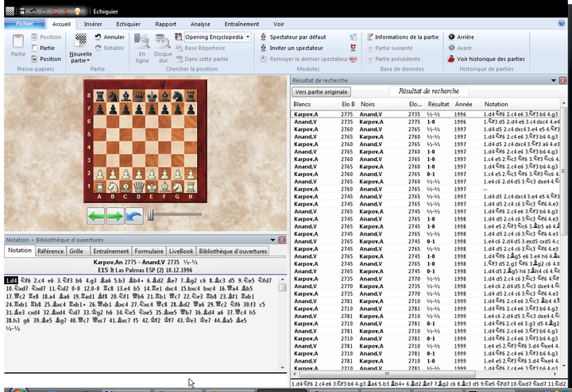Click the large Partie paste clipboard icon
572x392 pixels.
click(x=17, y=41)
